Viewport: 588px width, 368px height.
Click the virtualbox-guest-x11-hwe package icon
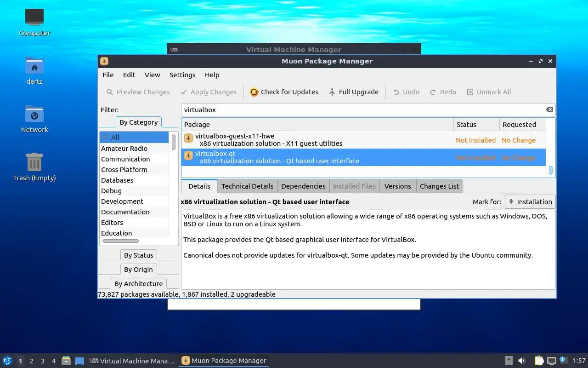click(188, 138)
